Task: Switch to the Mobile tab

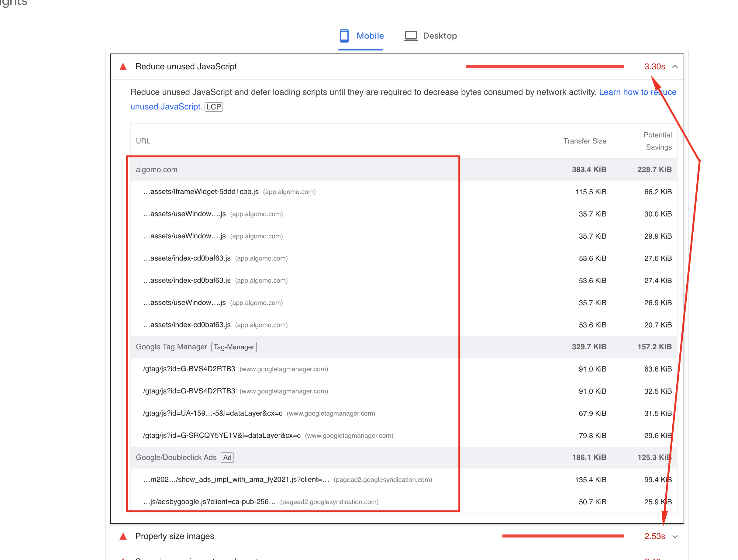Action: tap(361, 36)
